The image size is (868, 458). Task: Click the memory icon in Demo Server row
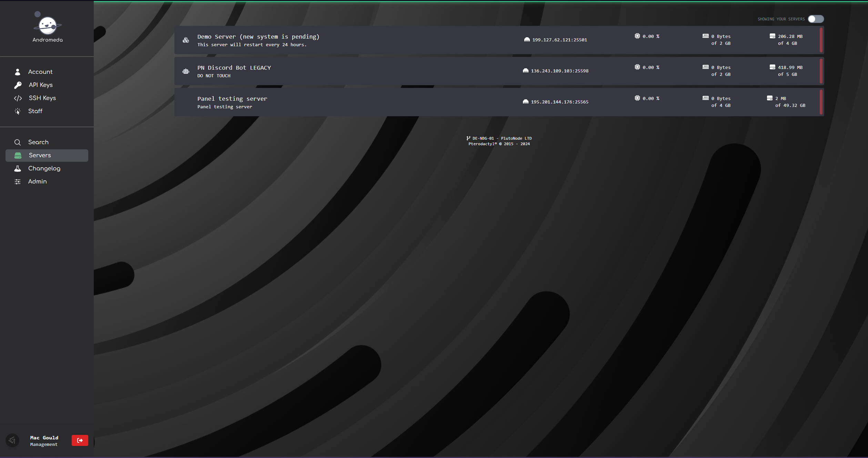click(x=706, y=36)
